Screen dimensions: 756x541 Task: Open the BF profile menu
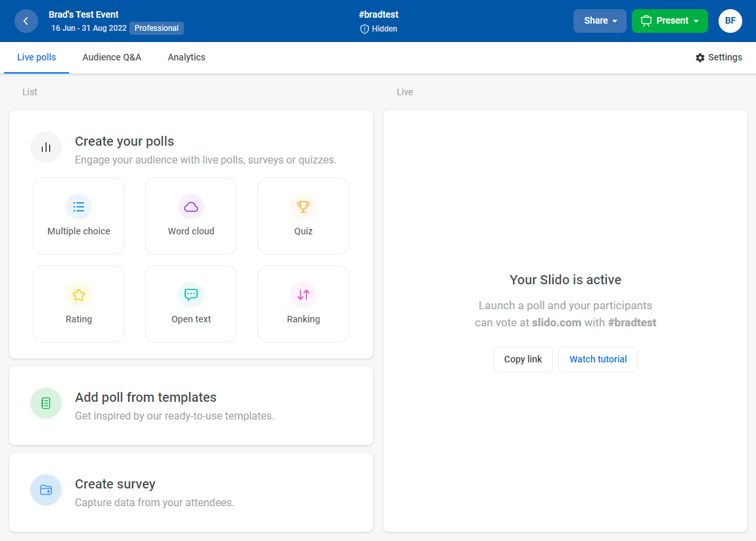[x=730, y=20]
